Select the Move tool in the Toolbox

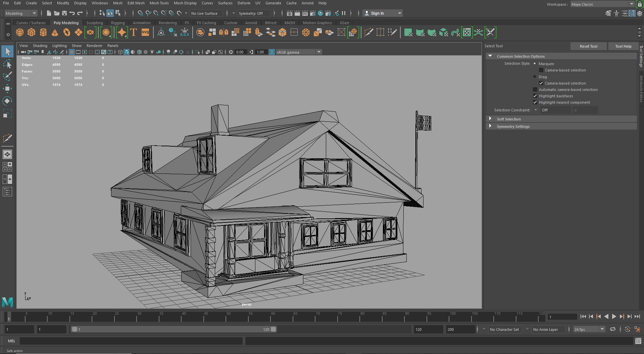pos(7,89)
